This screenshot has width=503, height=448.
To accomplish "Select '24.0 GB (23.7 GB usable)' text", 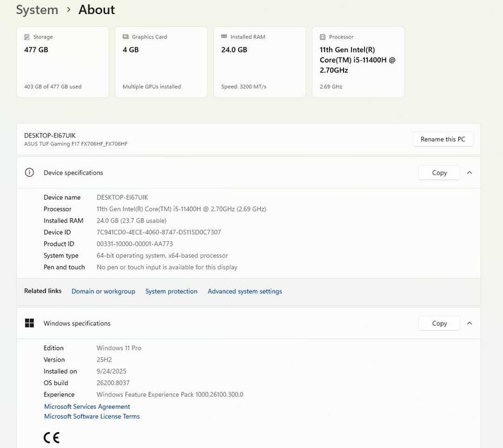I will click(x=132, y=221).
